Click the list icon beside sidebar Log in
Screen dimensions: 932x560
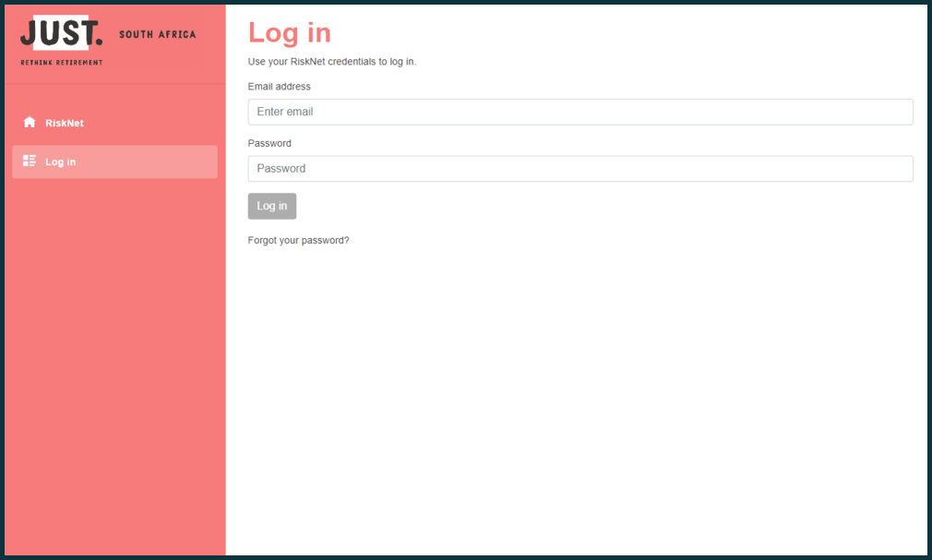(x=30, y=161)
